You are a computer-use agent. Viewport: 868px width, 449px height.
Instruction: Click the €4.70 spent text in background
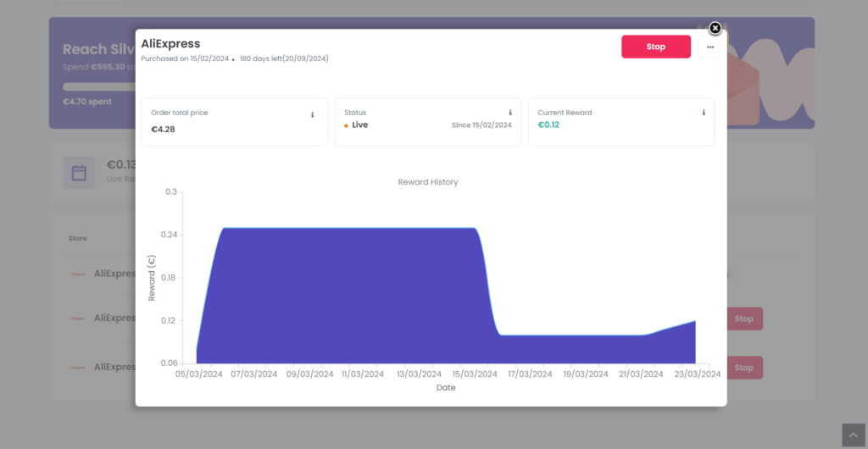click(87, 102)
